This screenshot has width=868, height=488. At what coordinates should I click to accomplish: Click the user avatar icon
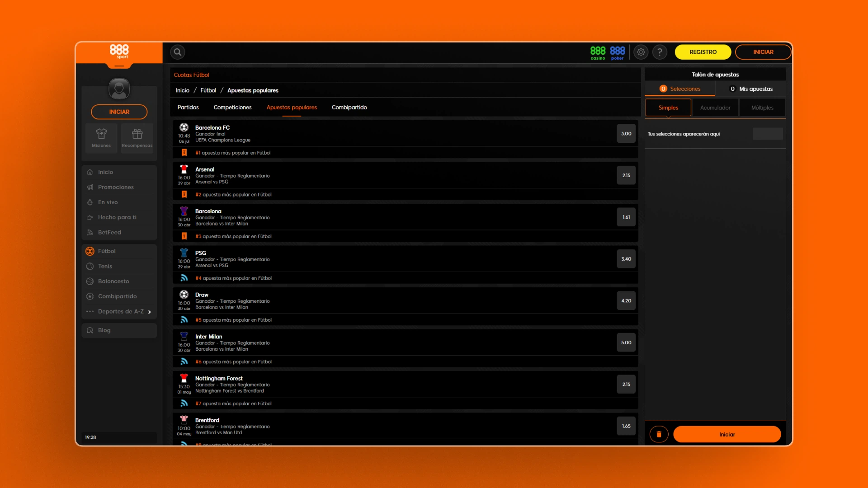(x=119, y=89)
